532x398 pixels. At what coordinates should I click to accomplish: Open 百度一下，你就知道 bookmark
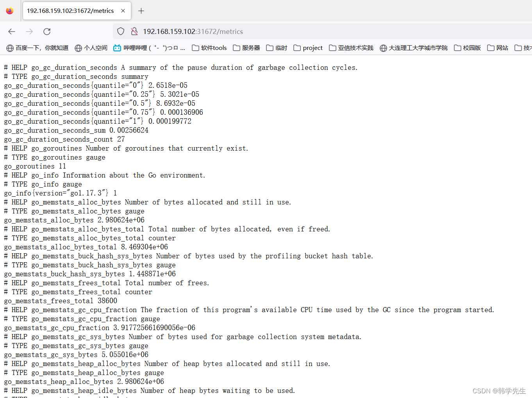click(37, 48)
